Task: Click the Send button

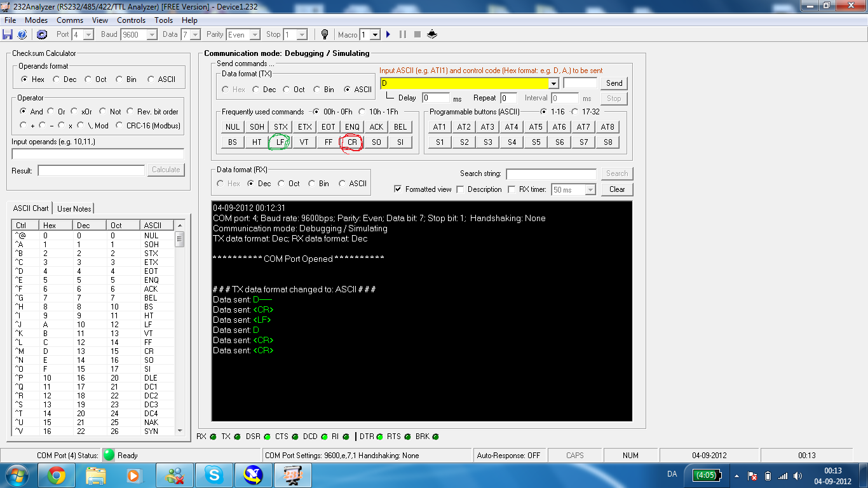Action: click(x=614, y=83)
